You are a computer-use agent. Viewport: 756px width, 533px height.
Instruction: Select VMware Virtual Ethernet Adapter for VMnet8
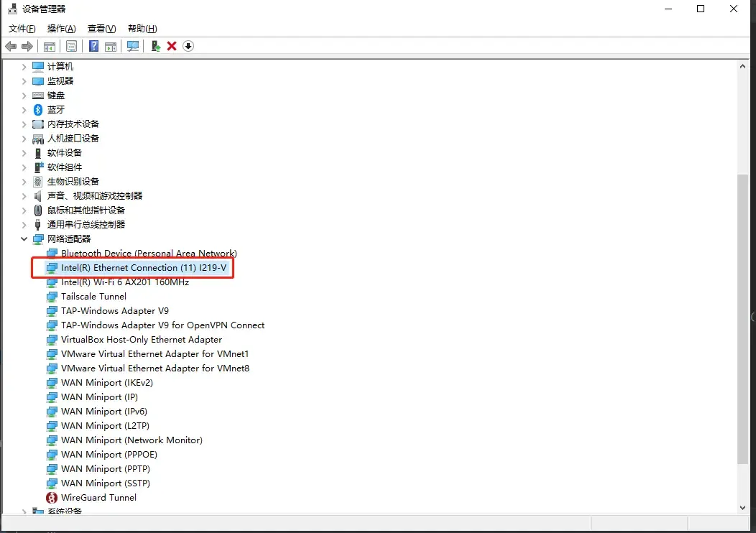(x=155, y=369)
